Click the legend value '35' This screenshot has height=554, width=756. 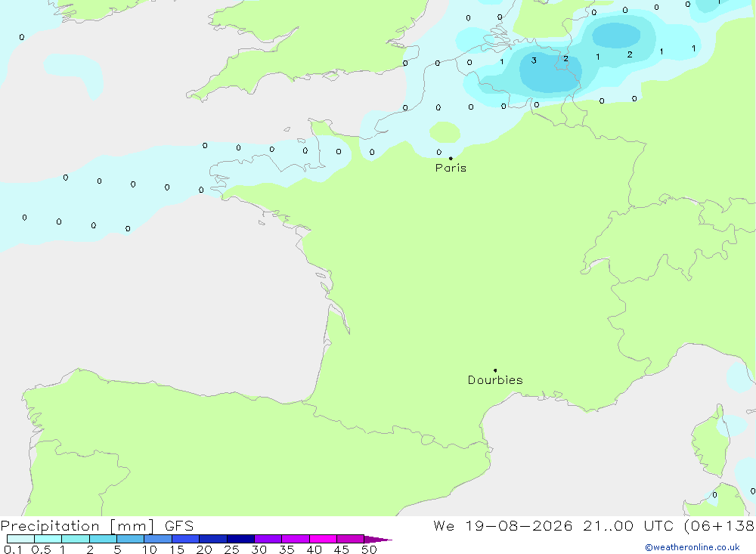click(287, 549)
